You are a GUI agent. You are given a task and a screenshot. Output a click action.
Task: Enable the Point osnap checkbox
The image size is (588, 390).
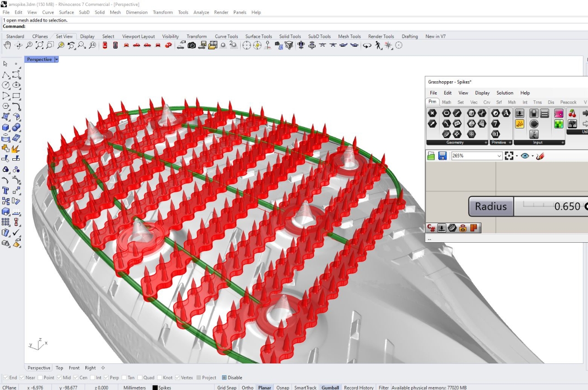40,378
